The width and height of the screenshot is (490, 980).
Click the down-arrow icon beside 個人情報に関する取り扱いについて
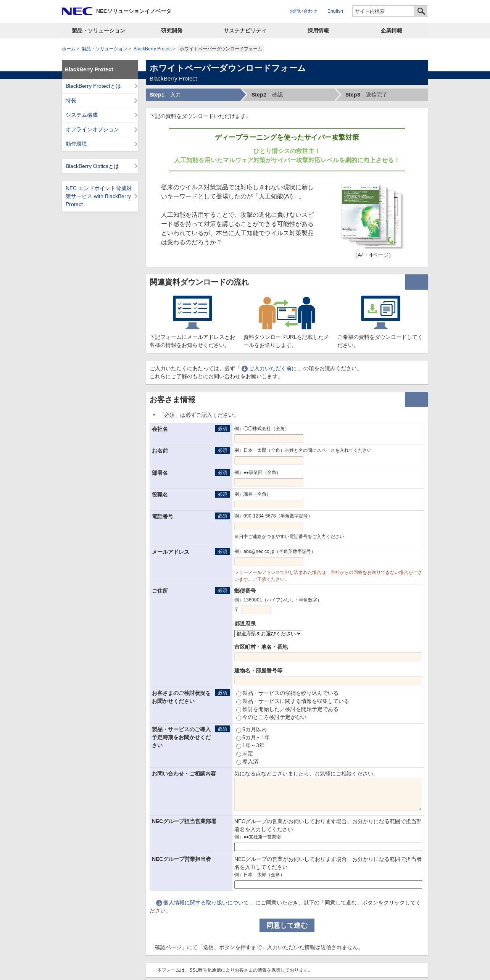pos(159,903)
